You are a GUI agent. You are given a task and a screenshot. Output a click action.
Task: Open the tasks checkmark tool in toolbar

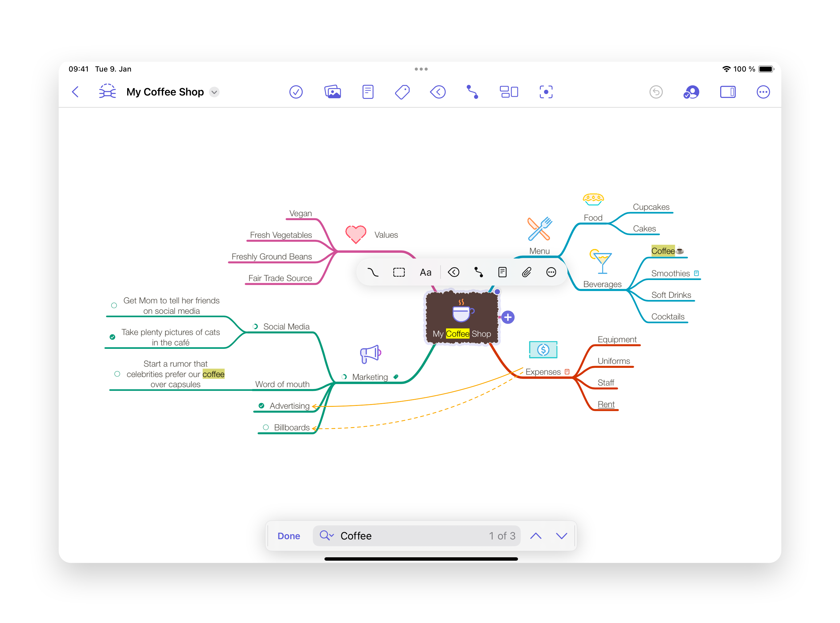(296, 92)
